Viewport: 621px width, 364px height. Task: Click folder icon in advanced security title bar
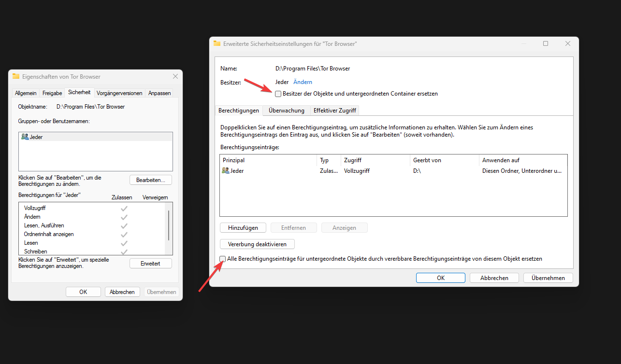[x=217, y=43]
